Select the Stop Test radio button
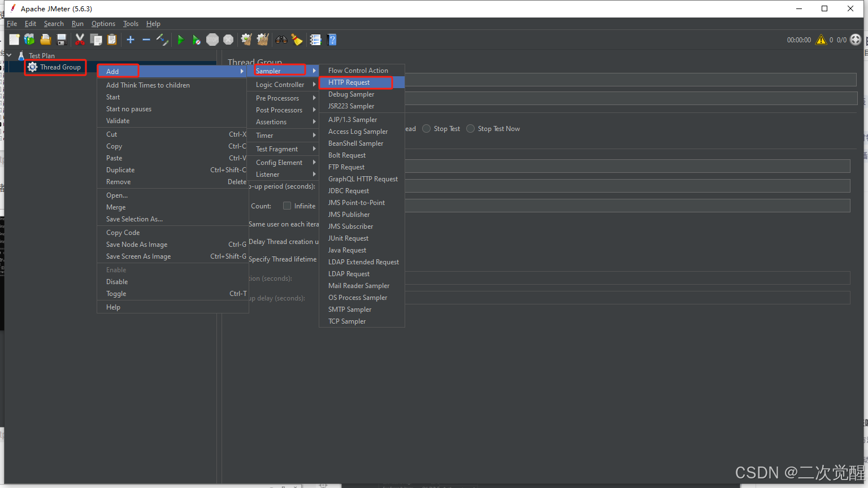Image resolution: width=868 pixels, height=488 pixels. (x=426, y=129)
